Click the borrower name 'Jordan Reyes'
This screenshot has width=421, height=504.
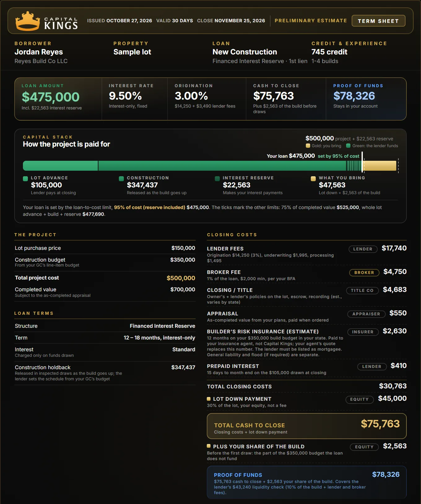(x=39, y=52)
